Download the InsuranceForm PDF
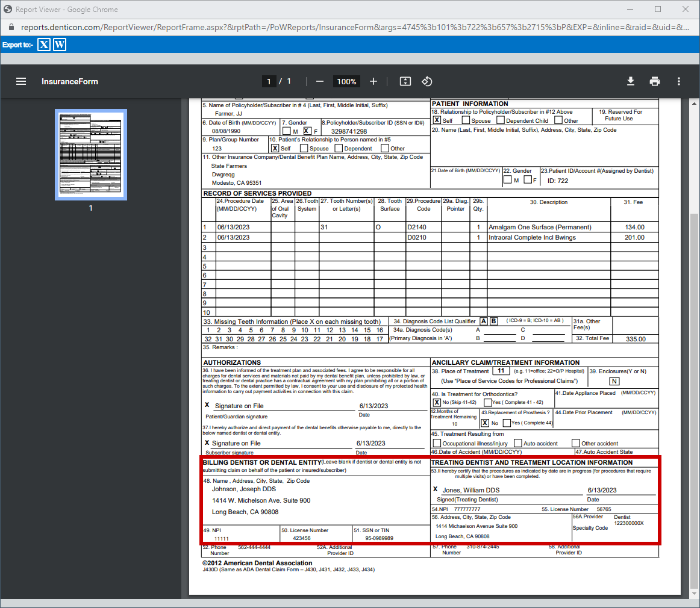700x608 pixels. pyautogui.click(x=631, y=81)
